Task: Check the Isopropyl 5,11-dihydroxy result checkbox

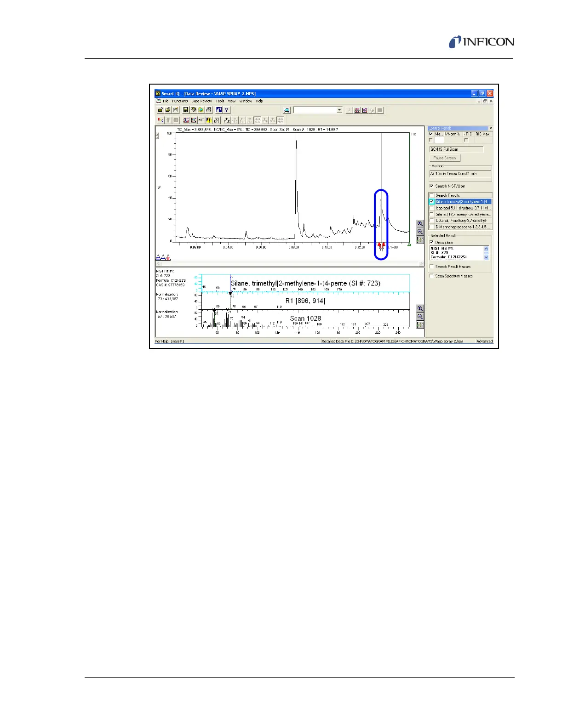Action: tap(431, 208)
